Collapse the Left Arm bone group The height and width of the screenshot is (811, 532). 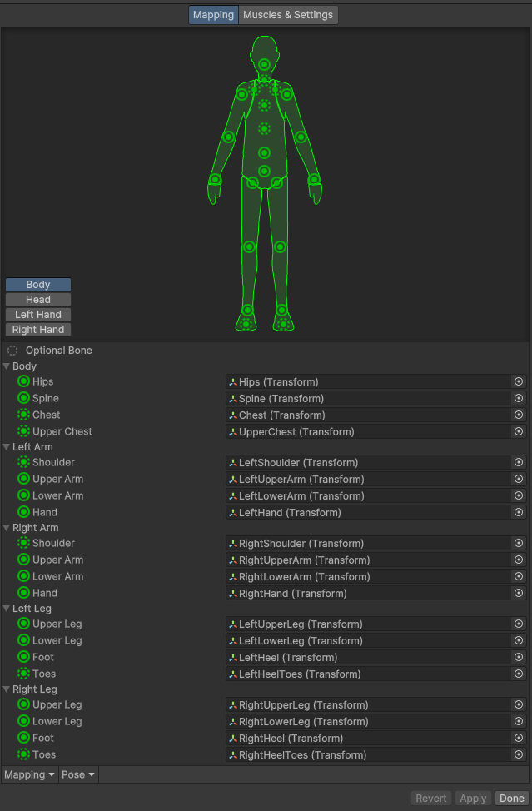pos(6,447)
